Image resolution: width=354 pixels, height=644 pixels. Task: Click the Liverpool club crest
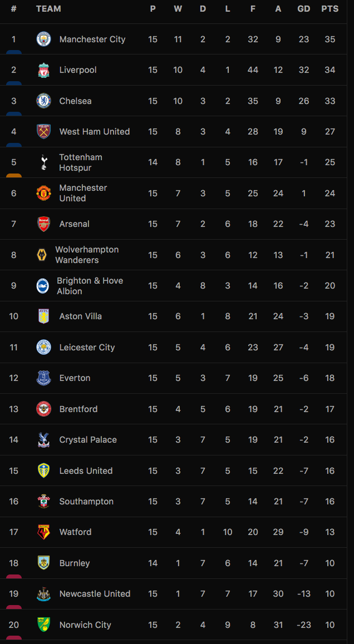pos(44,70)
